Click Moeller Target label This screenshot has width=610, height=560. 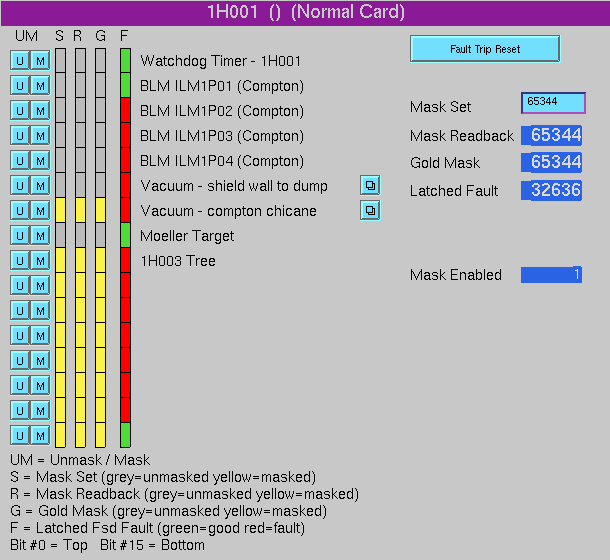tap(187, 236)
